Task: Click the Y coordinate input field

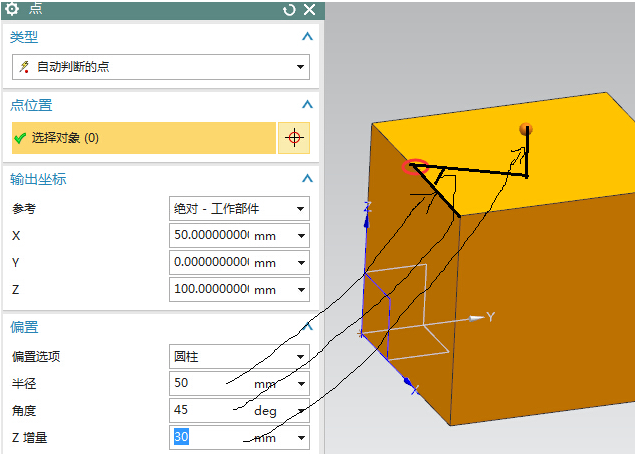Action: (x=210, y=263)
